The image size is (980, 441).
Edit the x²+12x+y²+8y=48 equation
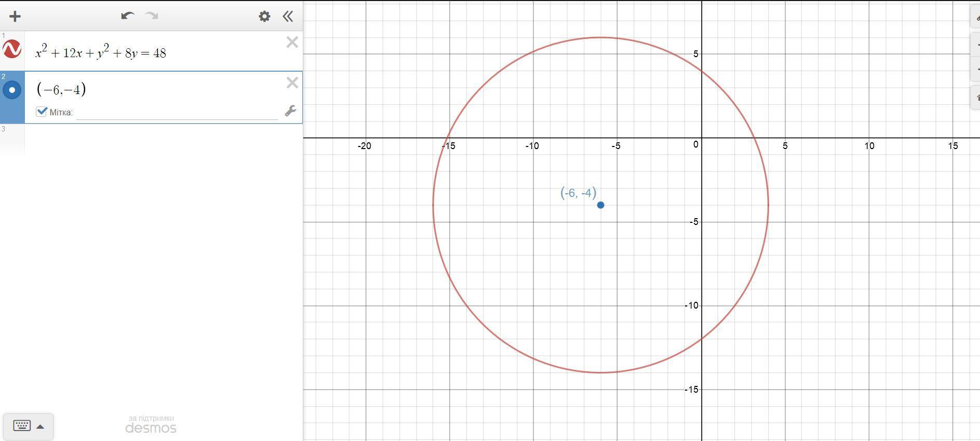point(101,52)
